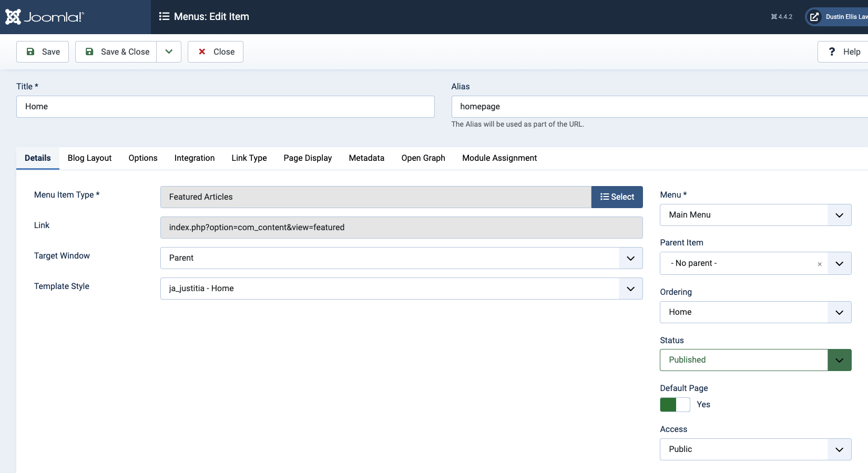Open the Target Window dropdown
This screenshot has width=868, height=473.
point(401,258)
